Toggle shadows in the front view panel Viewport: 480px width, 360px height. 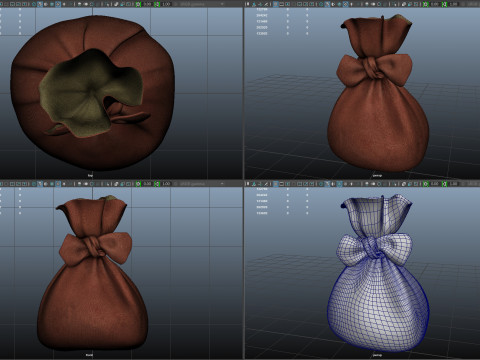[71, 184]
